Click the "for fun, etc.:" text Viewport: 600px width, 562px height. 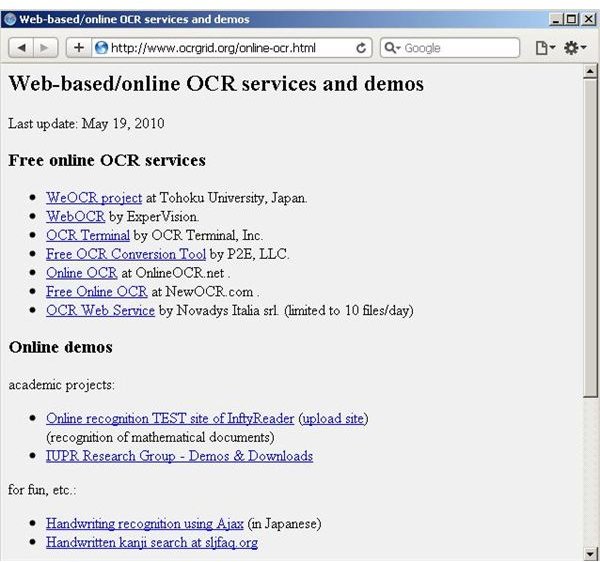pyautogui.click(x=42, y=490)
